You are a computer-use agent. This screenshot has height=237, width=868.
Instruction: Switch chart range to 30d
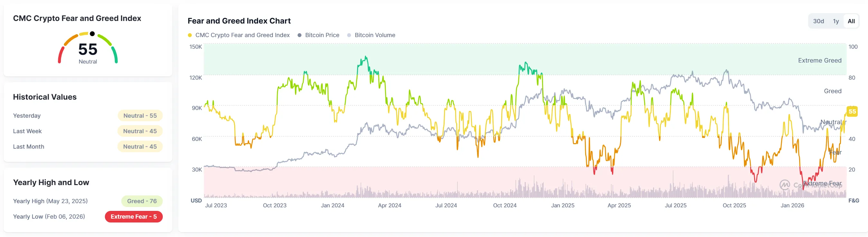click(818, 21)
